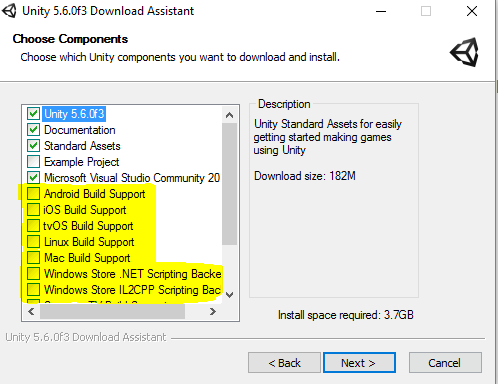Image resolution: width=498 pixels, height=384 pixels.
Task: Click the component list scroll down arrow
Action: click(229, 295)
